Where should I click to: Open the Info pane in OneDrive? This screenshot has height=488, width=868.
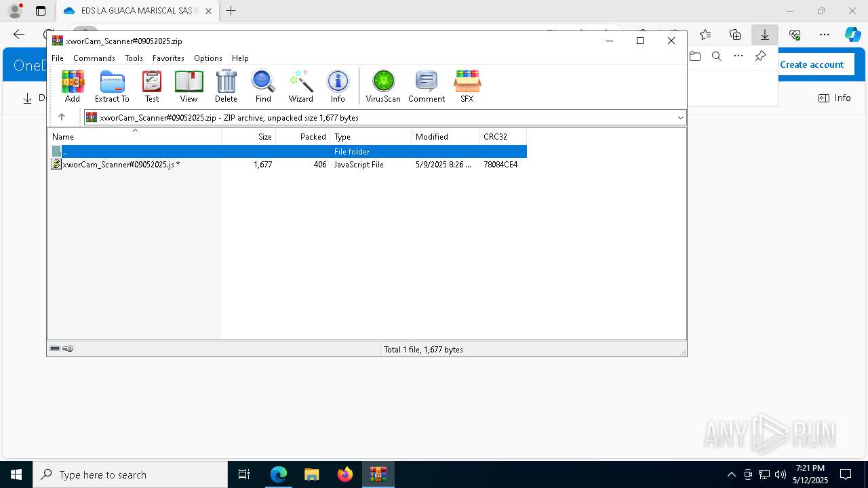click(x=835, y=98)
